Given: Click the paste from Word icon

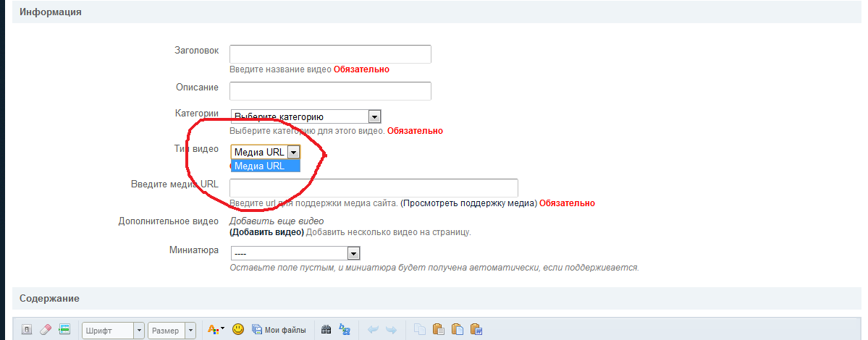Looking at the screenshot, I should 476,330.
